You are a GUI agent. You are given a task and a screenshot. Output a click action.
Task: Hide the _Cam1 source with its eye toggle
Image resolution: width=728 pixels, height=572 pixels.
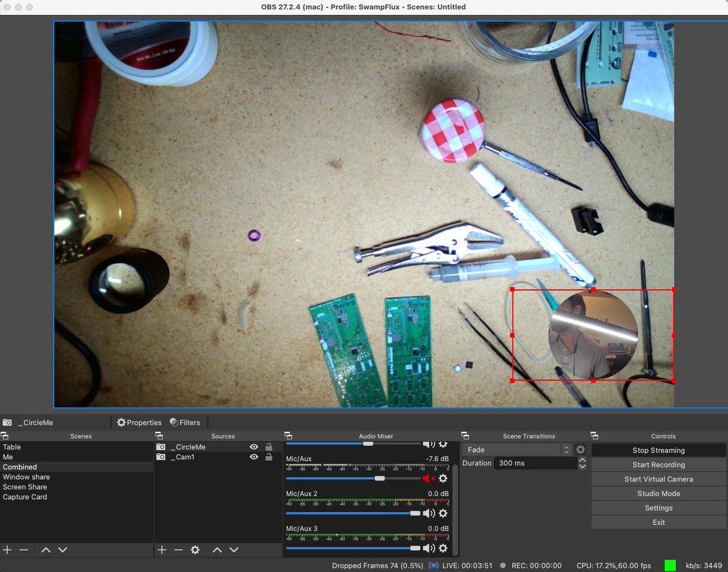click(x=254, y=457)
